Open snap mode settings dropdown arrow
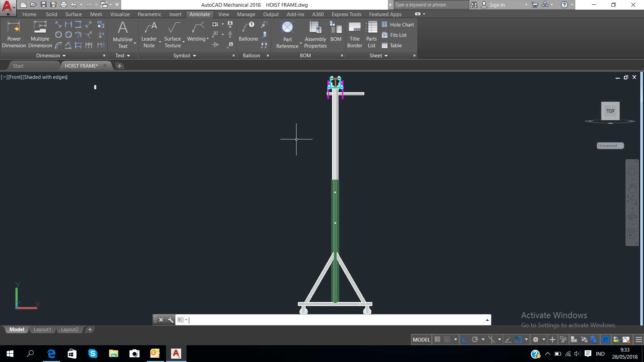This screenshot has height=362, width=644. coord(455,340)
